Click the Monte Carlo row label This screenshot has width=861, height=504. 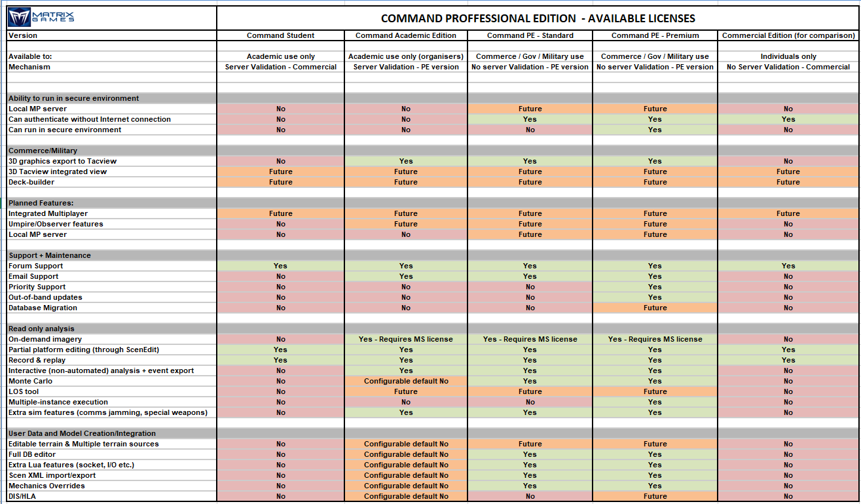pyautogui.click(x=30, y=381)
